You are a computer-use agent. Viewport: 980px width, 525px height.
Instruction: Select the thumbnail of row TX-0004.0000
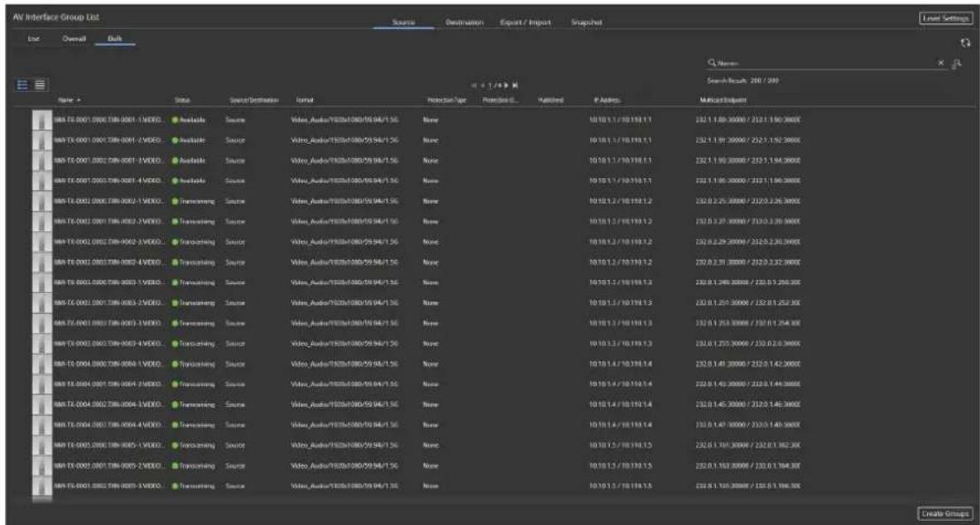click(x=42, y=364)
